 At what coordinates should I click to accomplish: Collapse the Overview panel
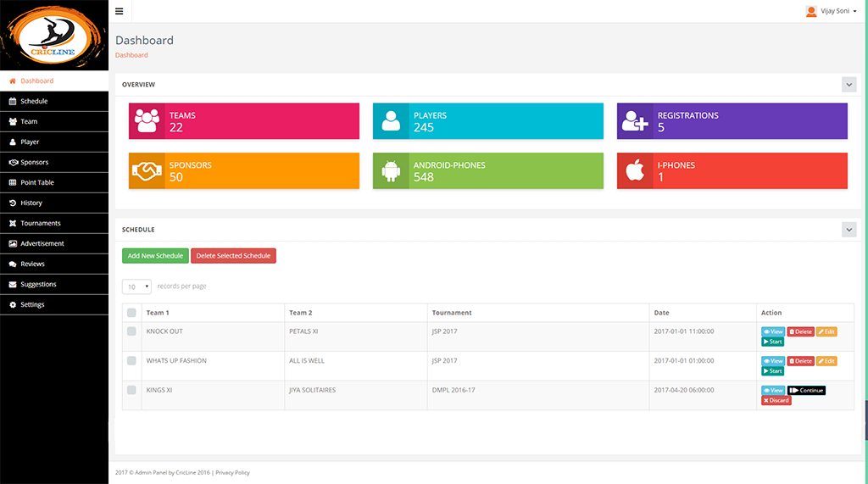849,85
